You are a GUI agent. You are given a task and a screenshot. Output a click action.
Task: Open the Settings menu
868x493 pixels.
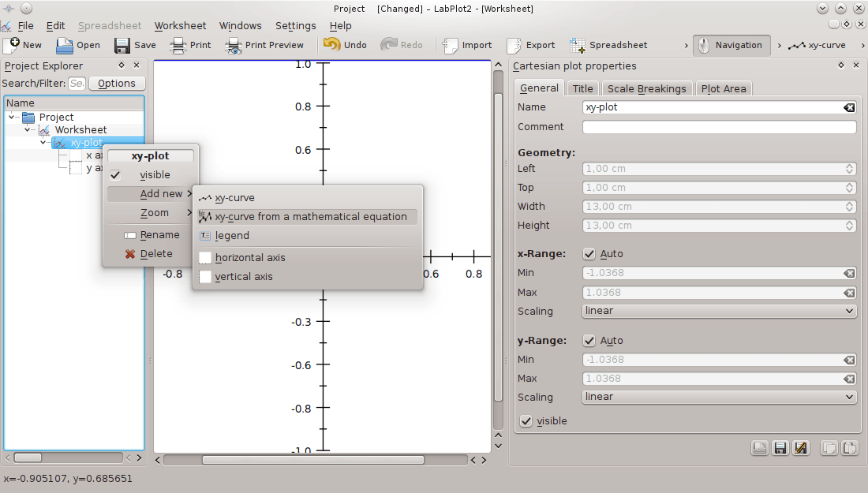tap(295, 25)
